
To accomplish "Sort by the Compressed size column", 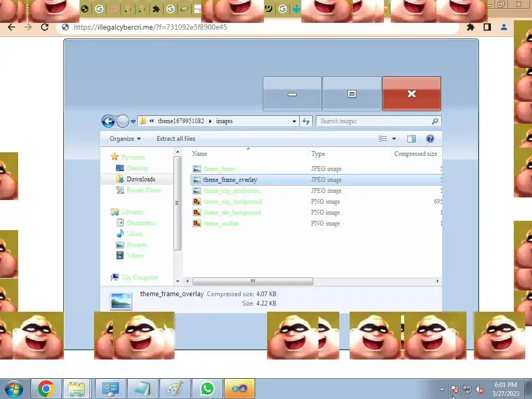I will click(416, 154).
